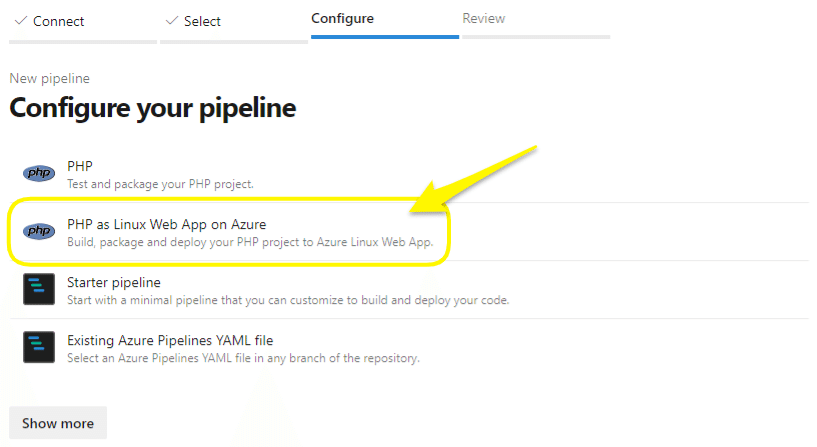Choose "Existing Azure Pipelines YAML file" title

pyautogui.click(x=170, y=341)
